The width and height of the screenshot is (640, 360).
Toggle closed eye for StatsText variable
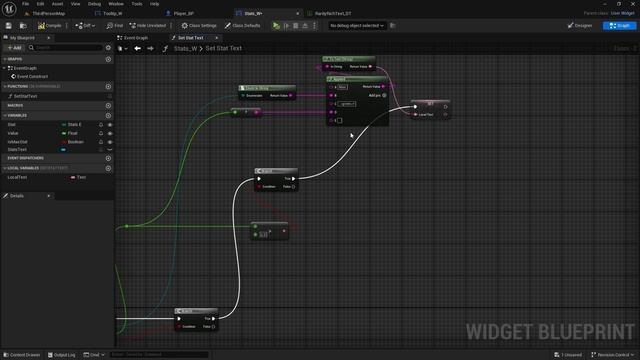110,150
